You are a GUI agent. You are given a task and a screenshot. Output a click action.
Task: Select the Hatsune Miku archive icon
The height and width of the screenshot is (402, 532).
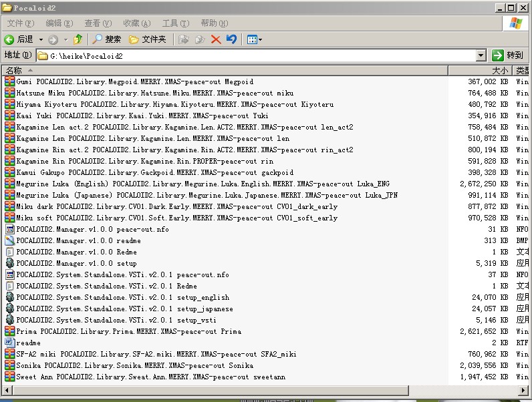click(10, 93)
